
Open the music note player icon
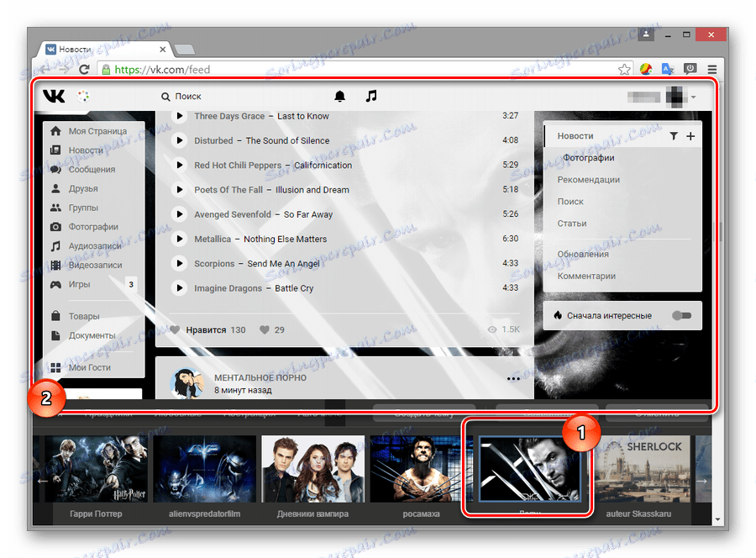point(370,96)
